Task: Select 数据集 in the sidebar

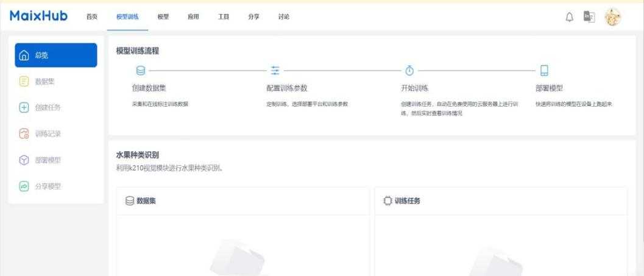Action: click(46, 81)
